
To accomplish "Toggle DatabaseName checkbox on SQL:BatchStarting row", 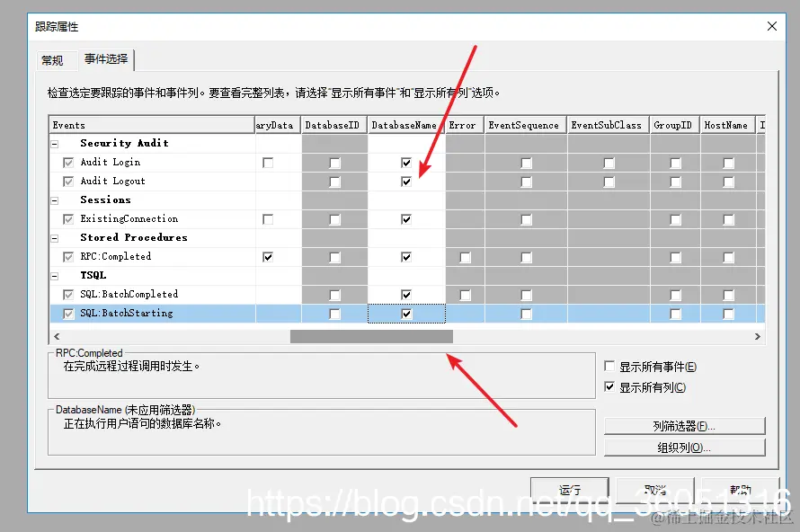I will (407, 313).
